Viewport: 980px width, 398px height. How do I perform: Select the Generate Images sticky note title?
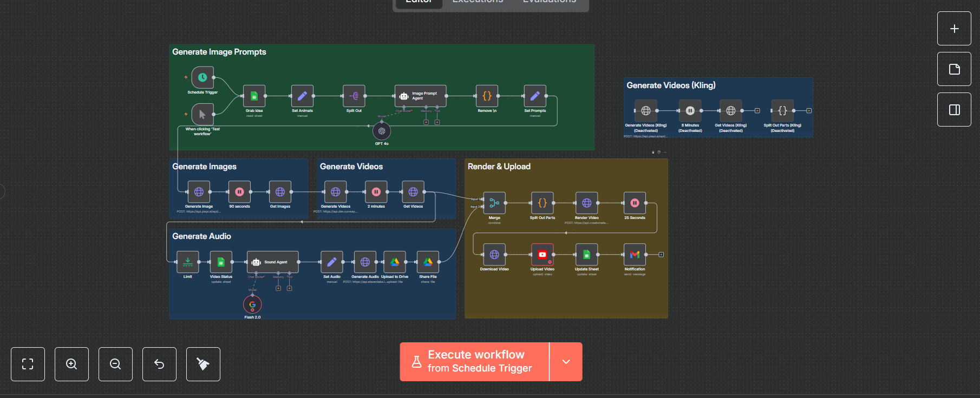204,167
